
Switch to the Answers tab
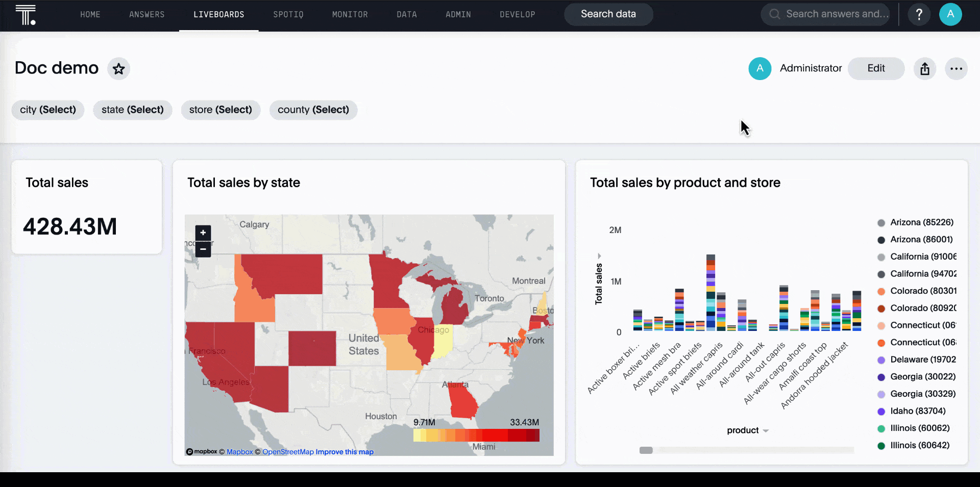coord(146,15)
